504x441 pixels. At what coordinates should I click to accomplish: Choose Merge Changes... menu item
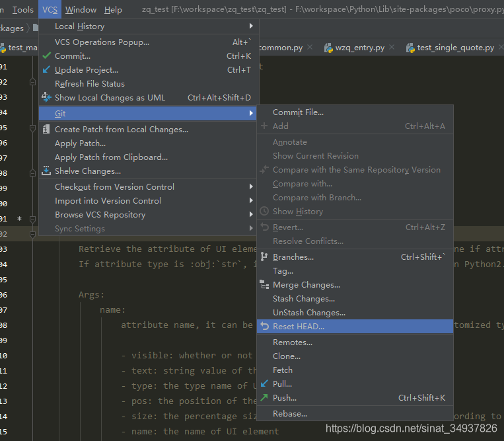(355, 285)
